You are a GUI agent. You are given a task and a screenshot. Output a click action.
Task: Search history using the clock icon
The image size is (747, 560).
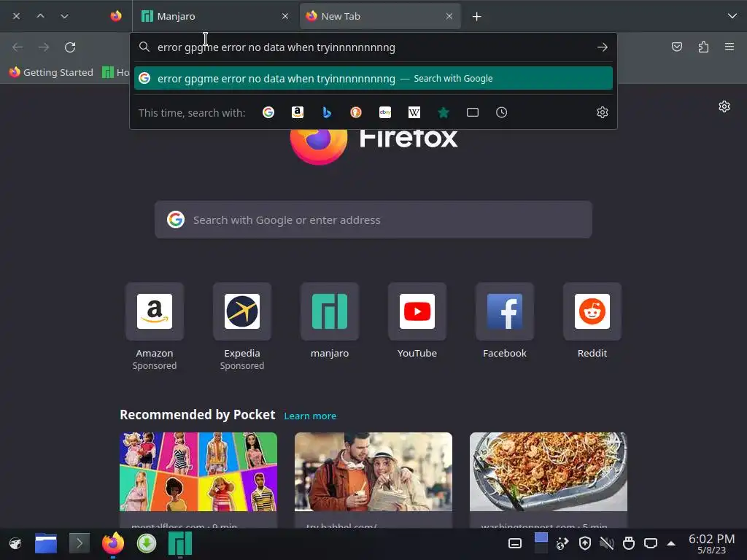[502, 112]
